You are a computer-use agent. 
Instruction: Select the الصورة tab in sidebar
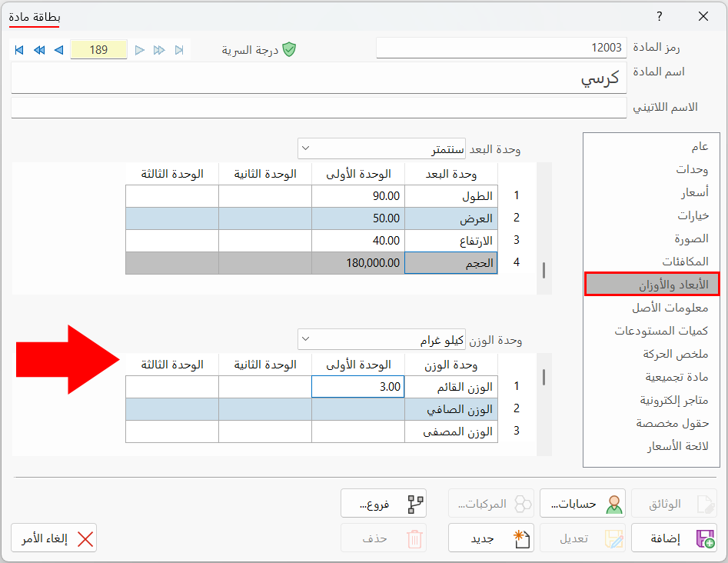point(651,238)
